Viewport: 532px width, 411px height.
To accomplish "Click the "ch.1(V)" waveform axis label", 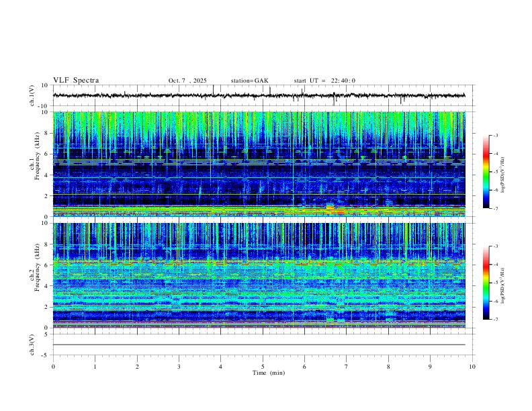I will point(32,95).
